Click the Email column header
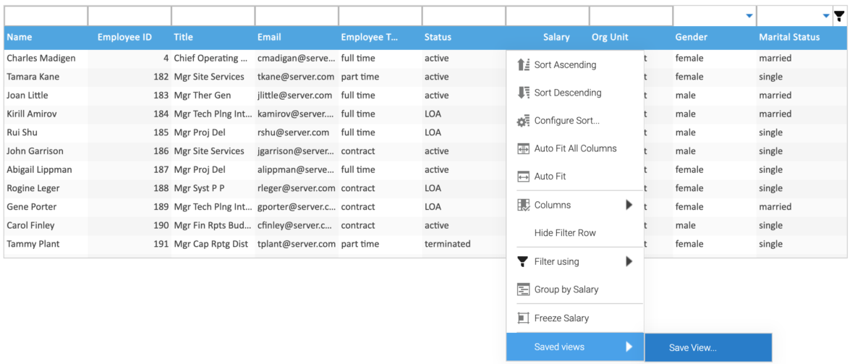 point(297,37)
